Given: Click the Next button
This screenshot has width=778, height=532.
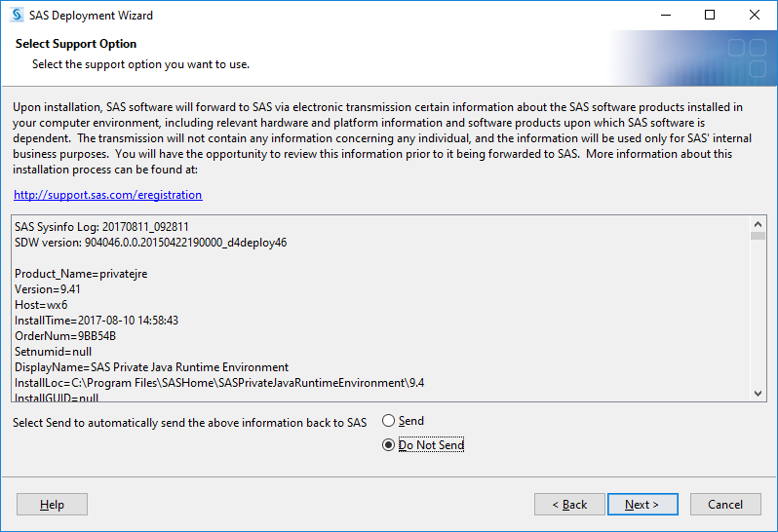Looking at the screenshot, I should 642,505.
